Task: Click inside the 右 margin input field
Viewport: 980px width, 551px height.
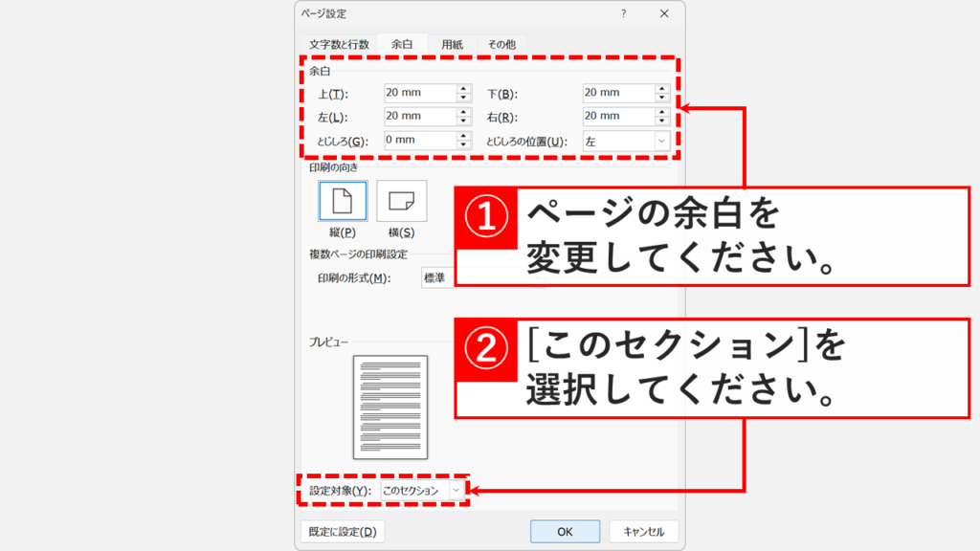Action: tap(617, 117)
